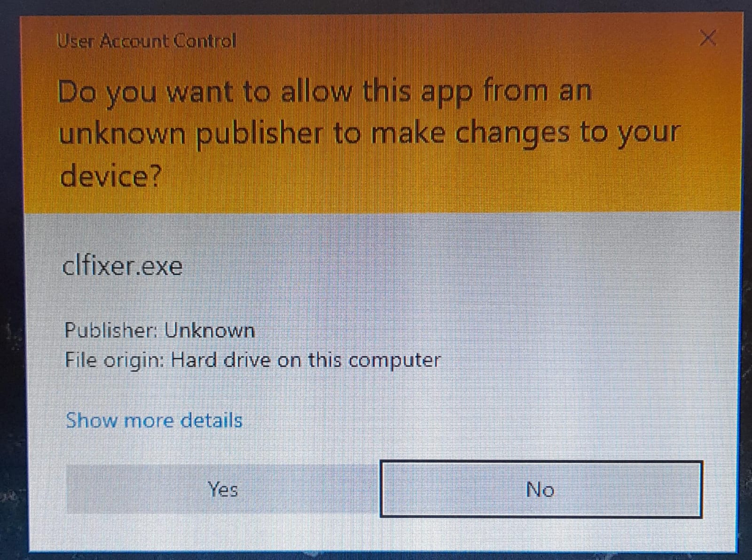Click the User Account Control title text
752x560 pixels.
coord(146,41)
